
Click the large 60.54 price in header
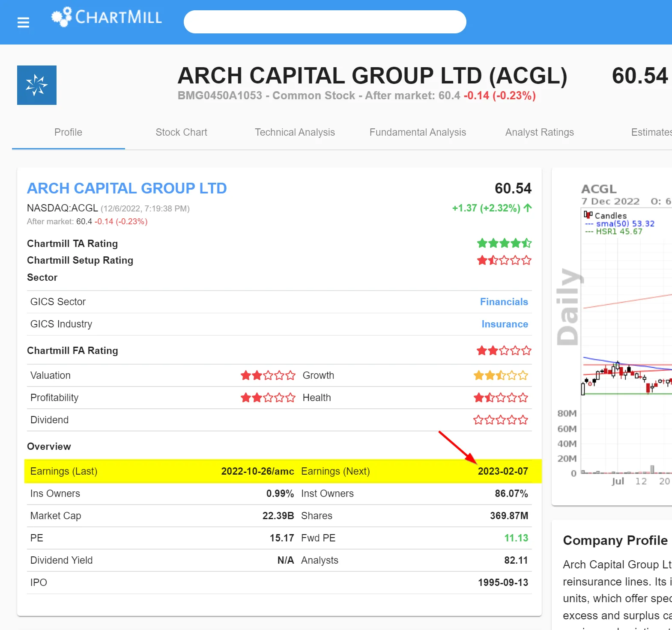[x=640, y=76]
